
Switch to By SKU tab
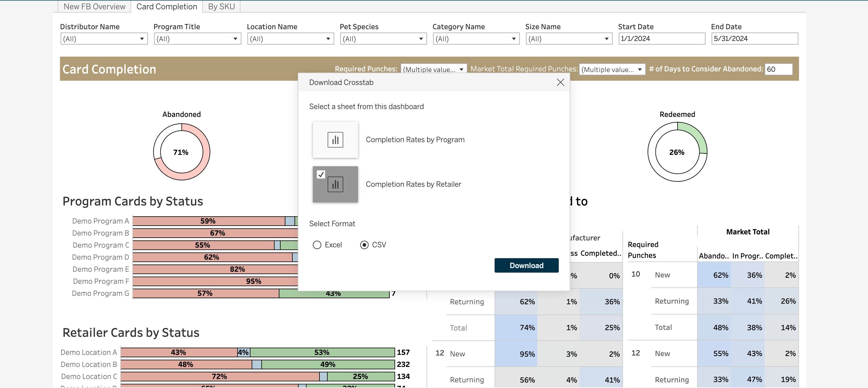coord(221,6)
